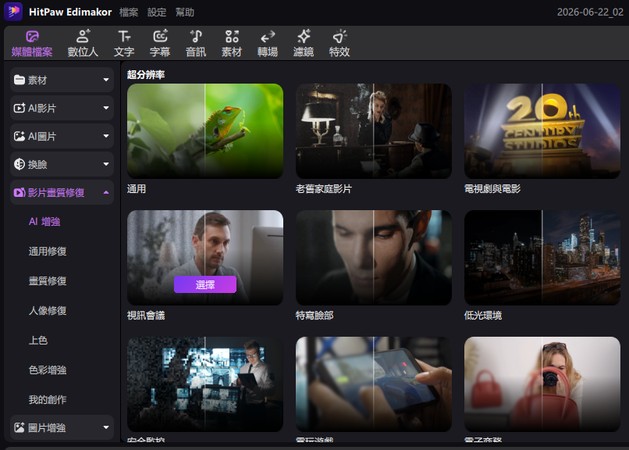Click the 換臉 face swap icon
This screenshot has height=450, width=629.
click(19, 164)
